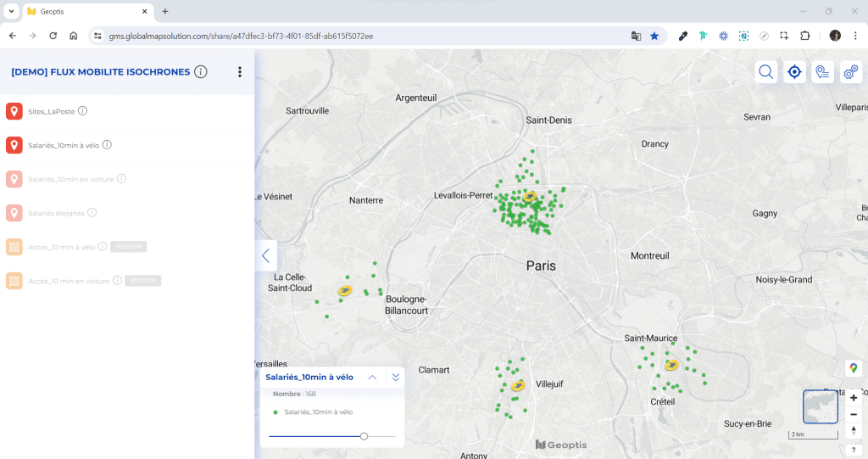
Task: Center map on current location
Action: tap(794, 72)
